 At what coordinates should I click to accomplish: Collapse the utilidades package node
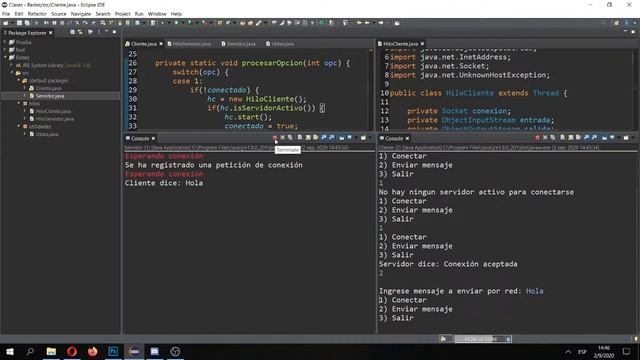[x=18, y=127]
